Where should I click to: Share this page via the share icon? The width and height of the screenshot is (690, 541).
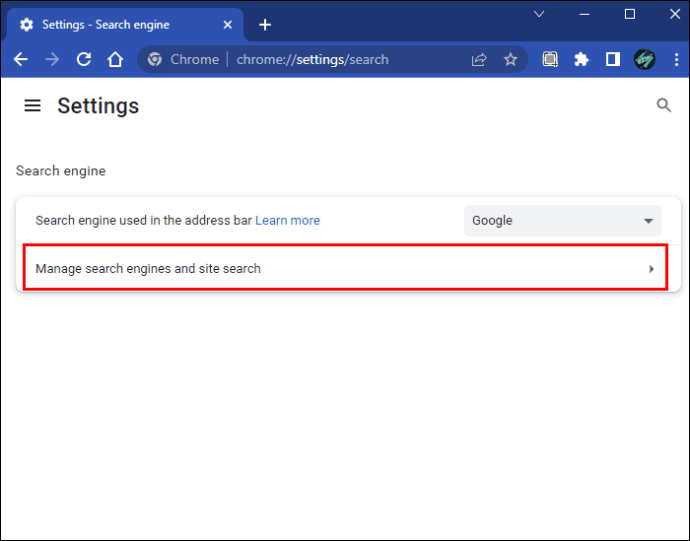coord(479,59)
